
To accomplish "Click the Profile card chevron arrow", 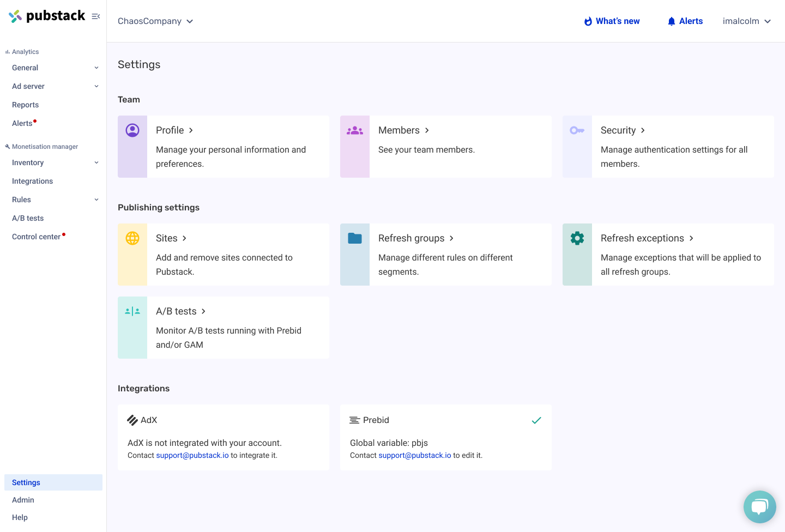I will coord(191,131).
